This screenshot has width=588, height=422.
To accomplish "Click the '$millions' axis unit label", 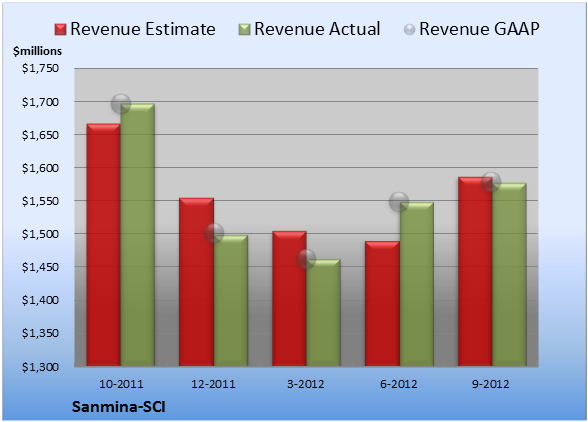I will pyautogui.click(x=37, y=51).
